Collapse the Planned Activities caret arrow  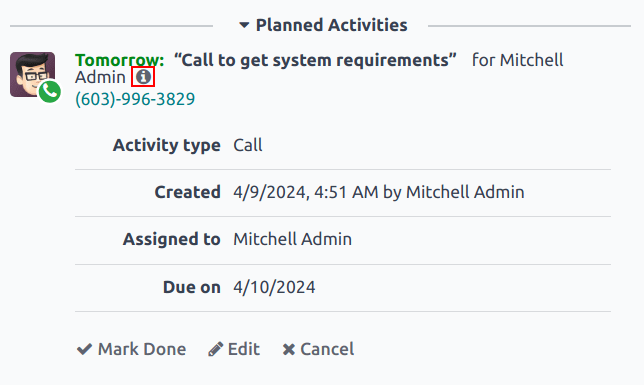click(244, 25)
